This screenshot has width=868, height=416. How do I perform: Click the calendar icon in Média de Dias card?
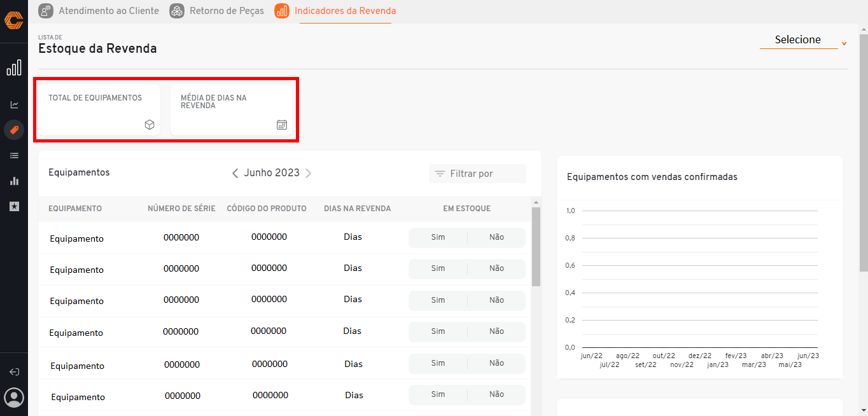click(x=282, y=125)
